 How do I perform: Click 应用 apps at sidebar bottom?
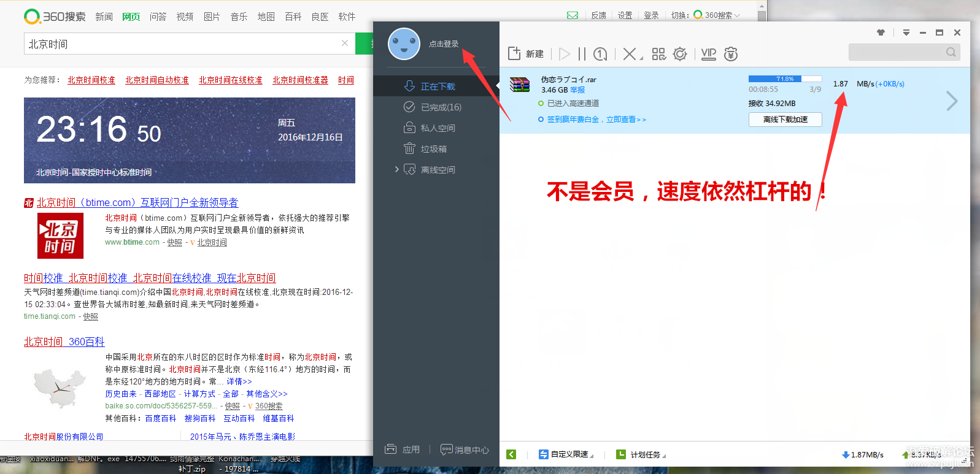tap(403, 449)
